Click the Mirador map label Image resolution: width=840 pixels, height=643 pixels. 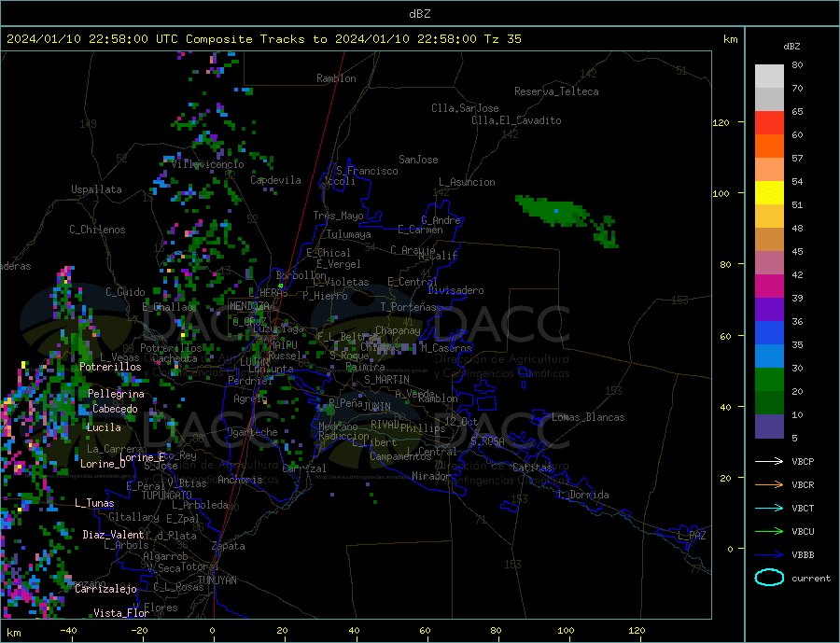[x=430, y=476]
